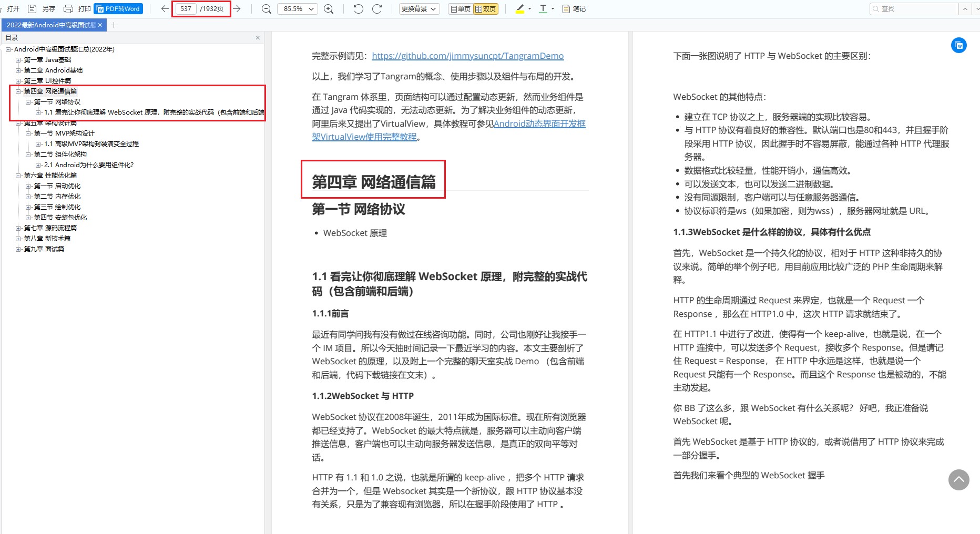Image resolution: width=980 pixels, height=534 pixels.
Task: Select the 2022最新Android中高级面试题 document tab
Action: tap(50, 25)
